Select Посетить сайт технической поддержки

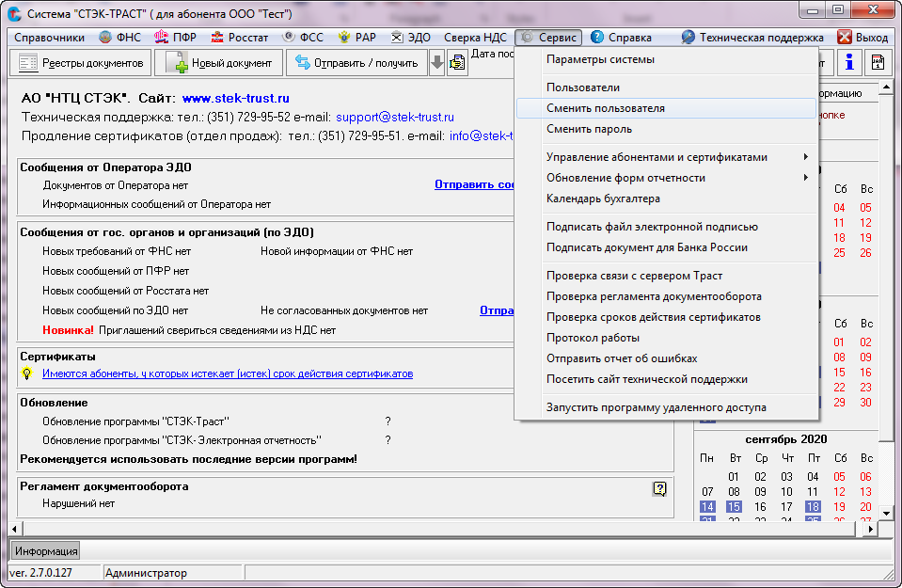tap(667, 379)
